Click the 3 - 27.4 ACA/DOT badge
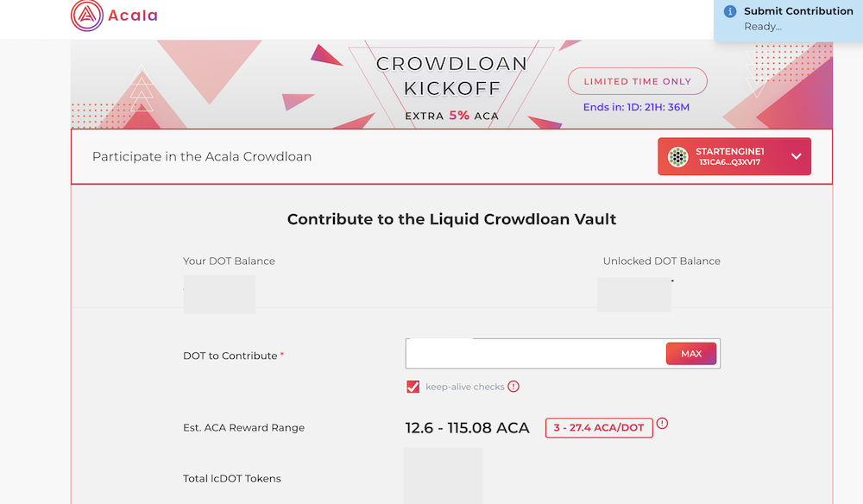This screenshot has width=863, height=504. [599, 428]
